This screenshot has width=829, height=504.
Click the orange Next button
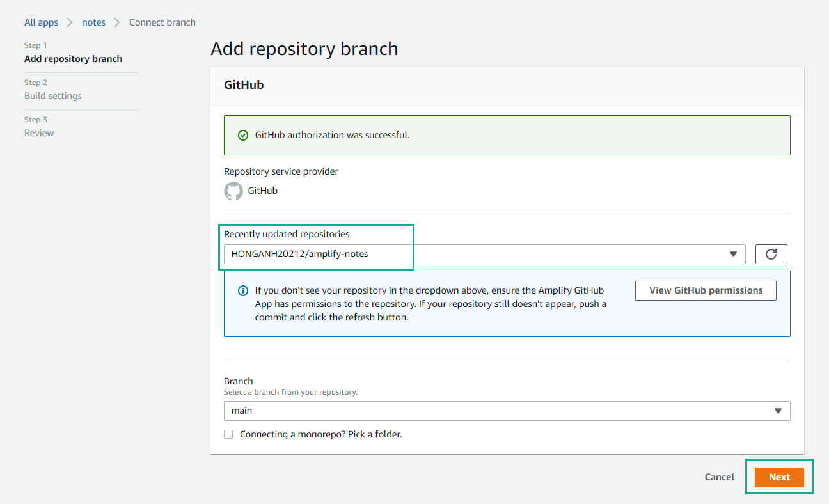779,477
